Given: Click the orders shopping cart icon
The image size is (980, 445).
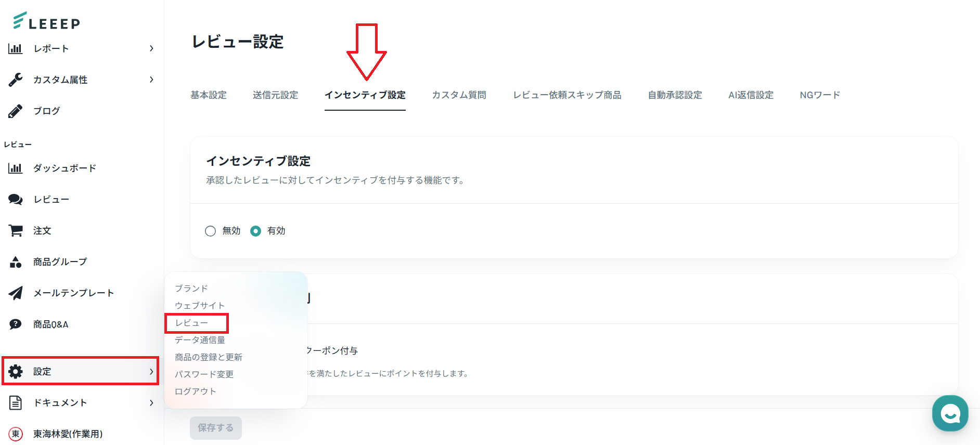Looking at the screenshot, I should pos(16,230).
